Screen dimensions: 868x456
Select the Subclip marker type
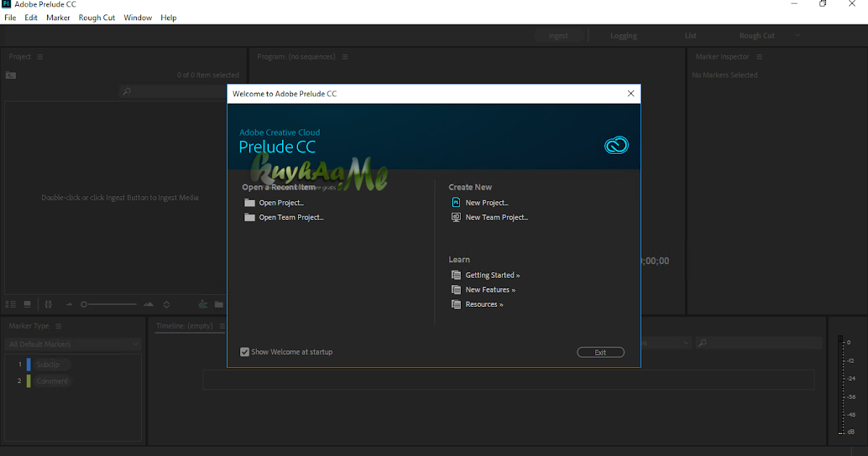click(x=50, y=364)
